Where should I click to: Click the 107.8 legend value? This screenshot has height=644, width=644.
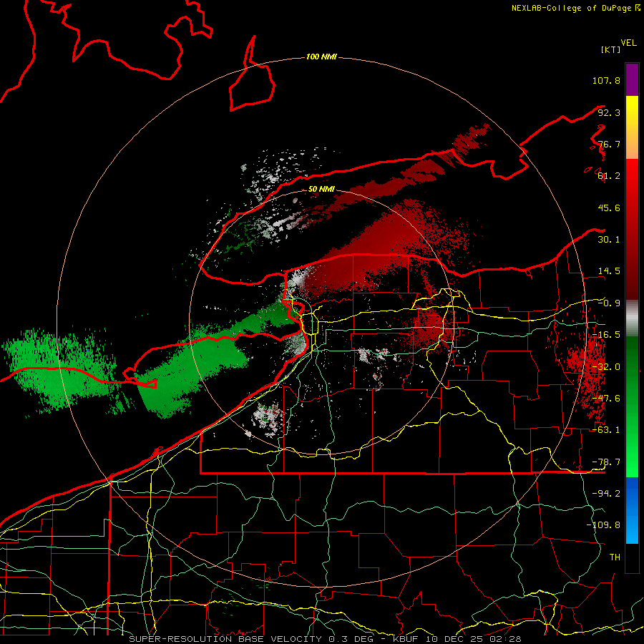[606, 80]
